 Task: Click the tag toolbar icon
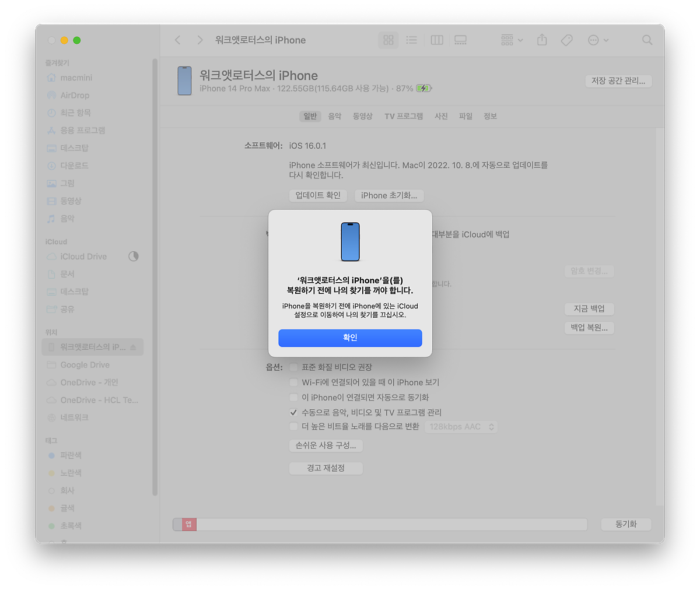[566, 40]
